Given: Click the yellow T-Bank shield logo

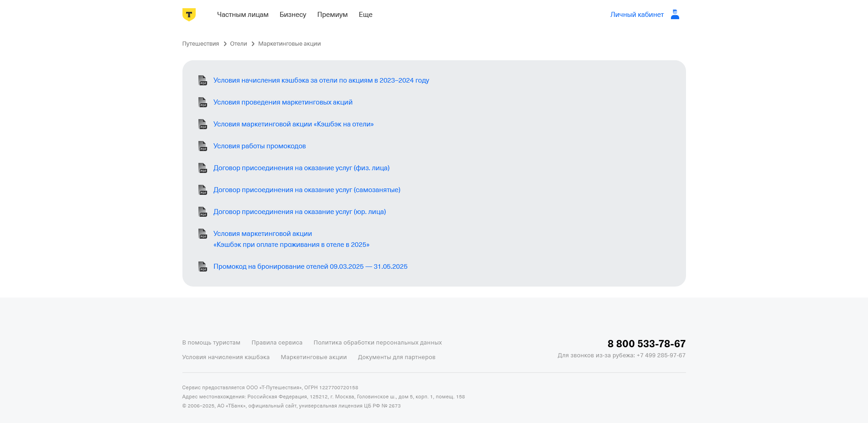Looking at the screenshot, I should click(x=189, y=15).
